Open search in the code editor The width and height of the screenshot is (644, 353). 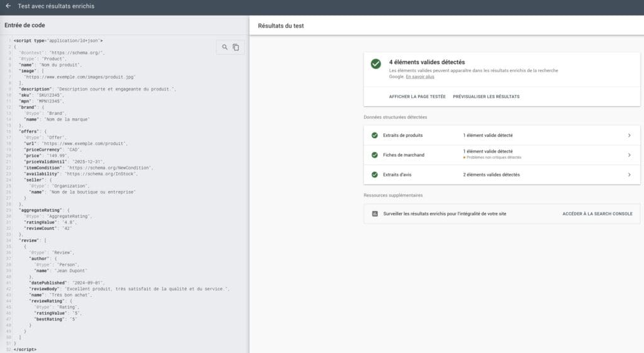(x=225, y=47)
